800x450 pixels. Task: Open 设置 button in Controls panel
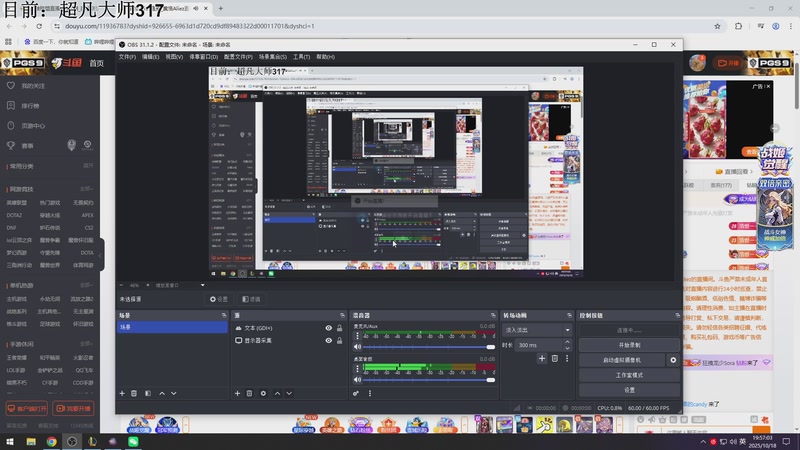(629, 390)
